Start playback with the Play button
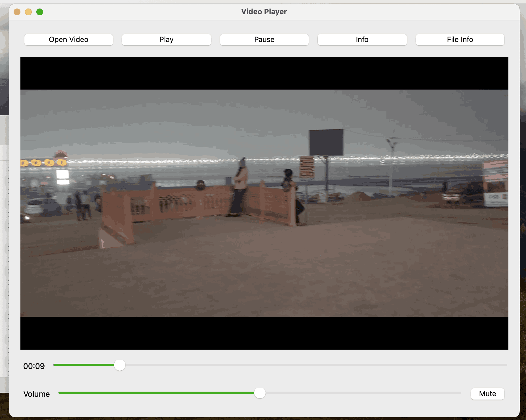 pos(167,40)
